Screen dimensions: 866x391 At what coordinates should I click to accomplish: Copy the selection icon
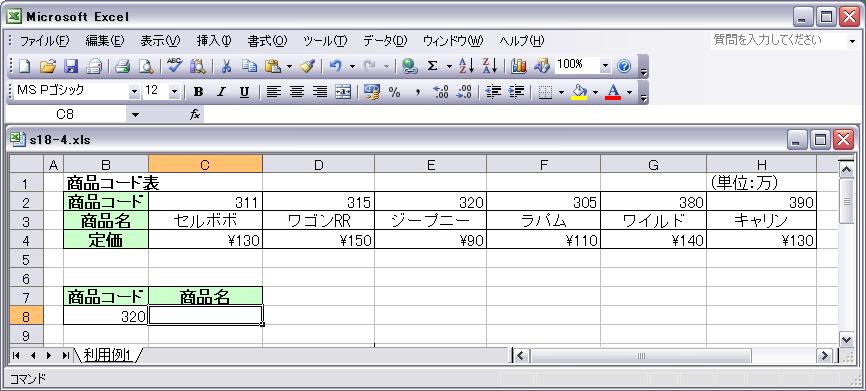point(250,67)
